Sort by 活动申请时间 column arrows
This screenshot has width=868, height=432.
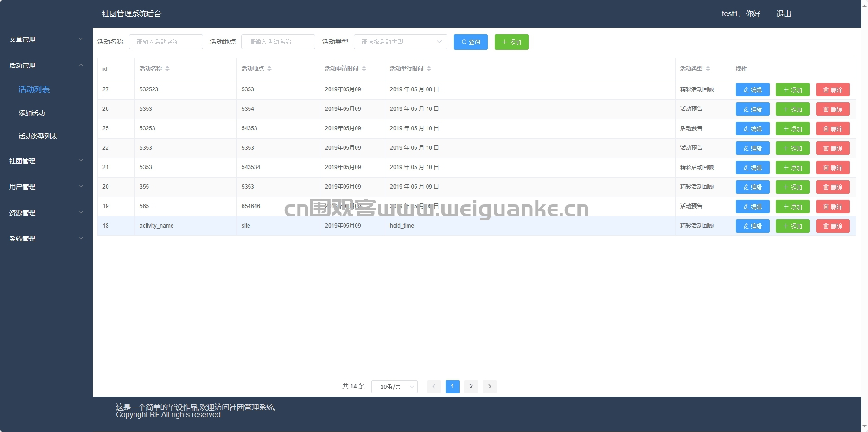point(364,69)
